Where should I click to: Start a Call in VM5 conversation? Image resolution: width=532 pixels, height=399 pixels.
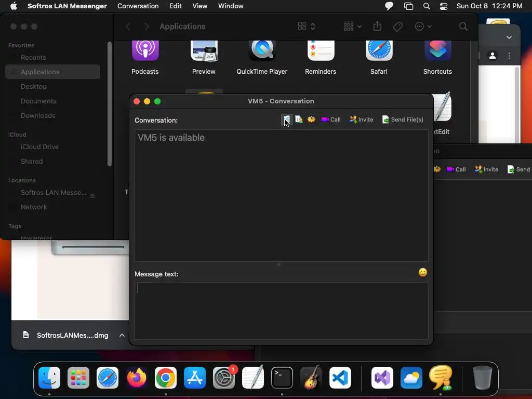coord(331,119)
